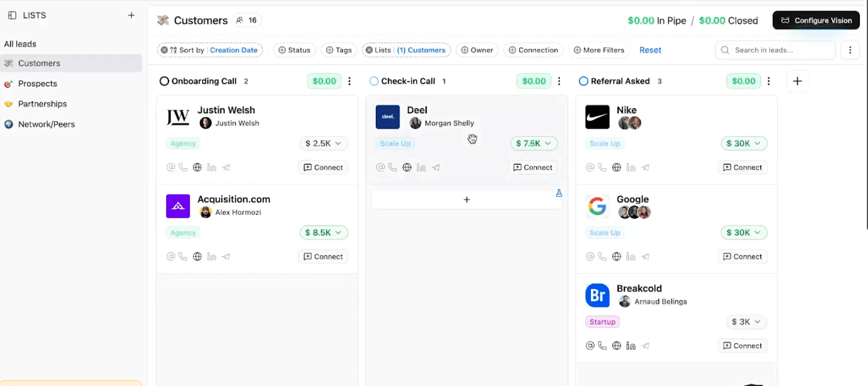Open the LinkedIn icon on Acquisition.com card
The height and width of the screenshot is (386, 868).
[x=212, y=256]
